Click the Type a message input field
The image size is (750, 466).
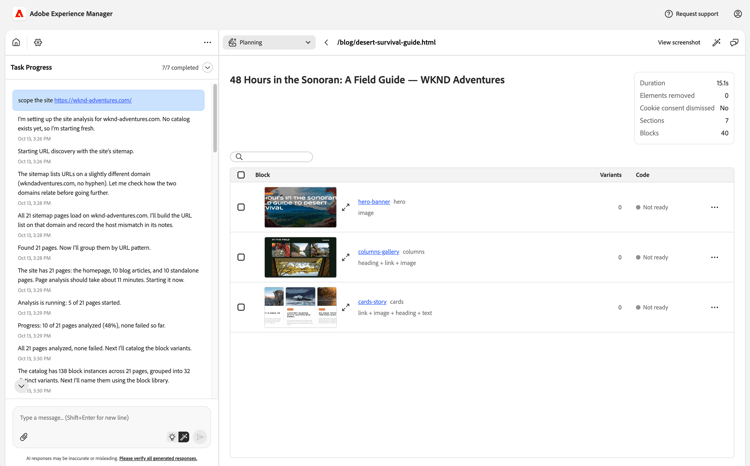(111, 418)
